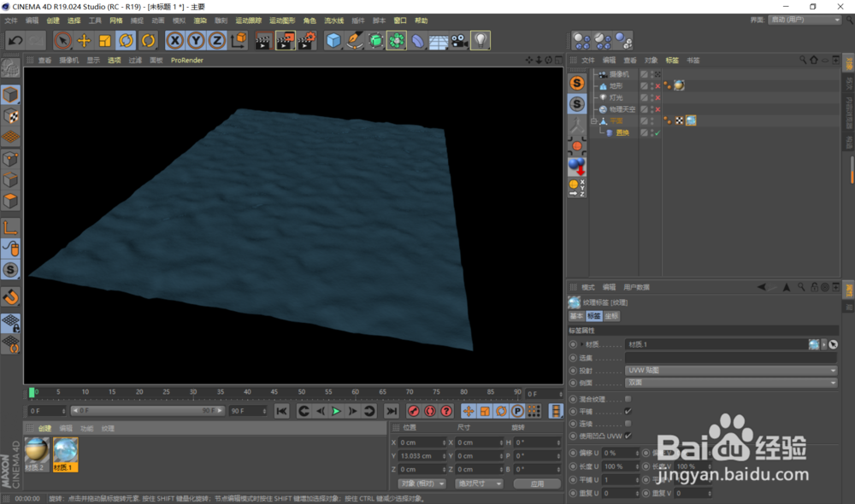The width and height of the screenshot is (855, 504).
Task: Render active view clapperboard icon
Action: 263,40
